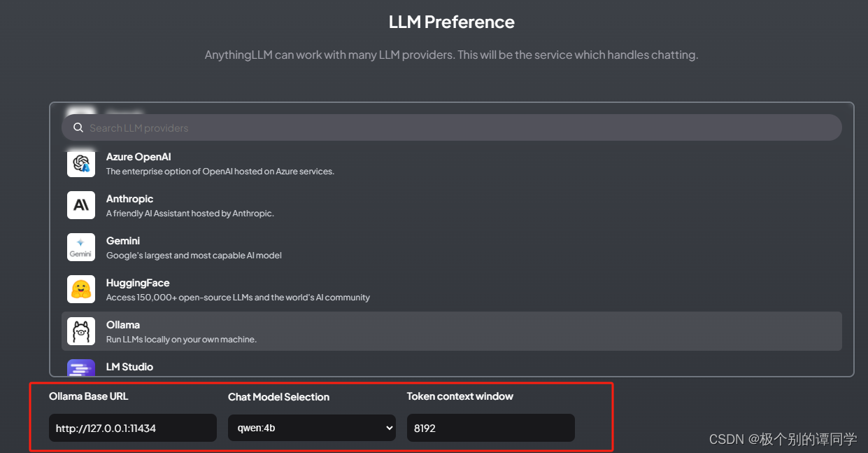Screen dimensions: 868x453
Task: Select the Gemini provider name
Action: click(x=123, y=241)
